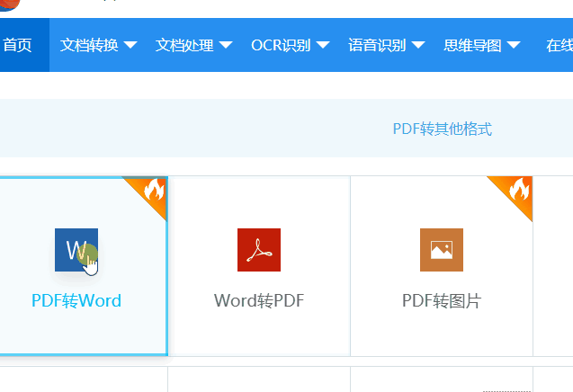
Task: Go to the 首页 tab
Action: coord(18,45)
